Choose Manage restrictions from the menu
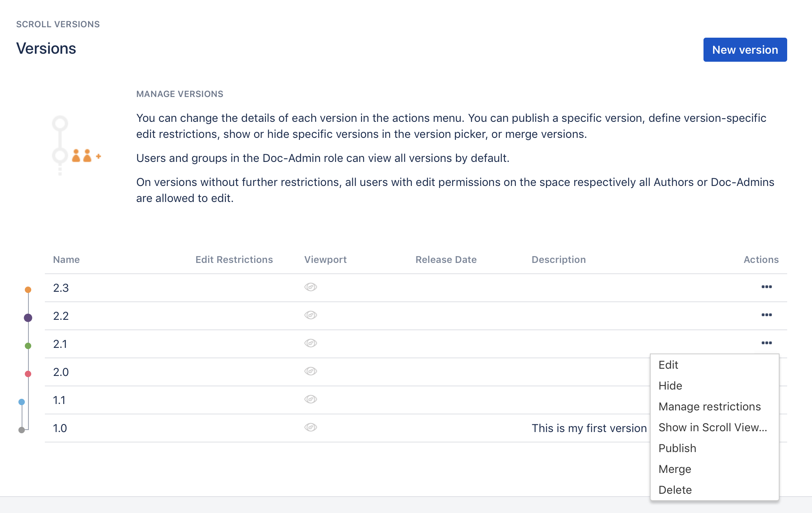The width and height of the screenshot is (812, 513). pos(709,407)
